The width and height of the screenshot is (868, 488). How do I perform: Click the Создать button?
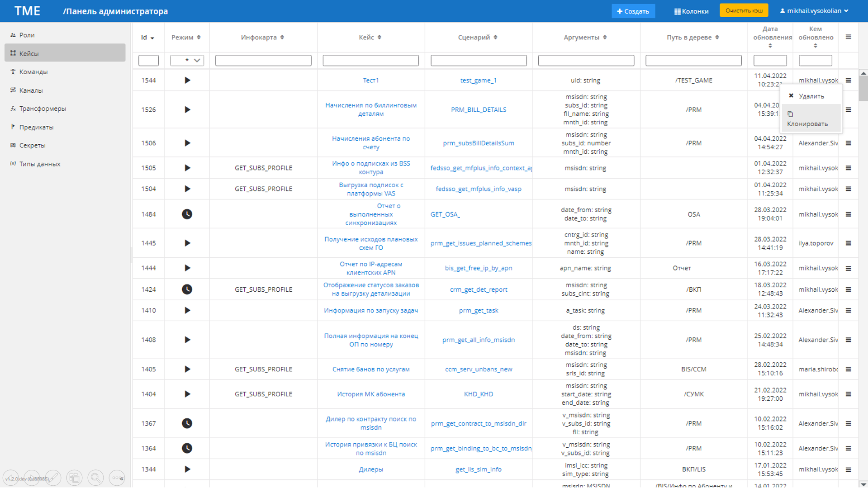[x=633, y=11]
